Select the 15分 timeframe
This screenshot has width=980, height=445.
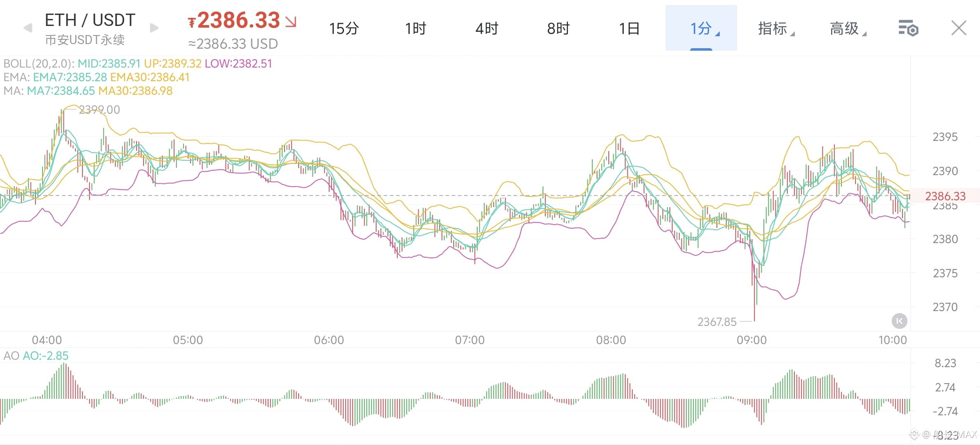(344, 28)
